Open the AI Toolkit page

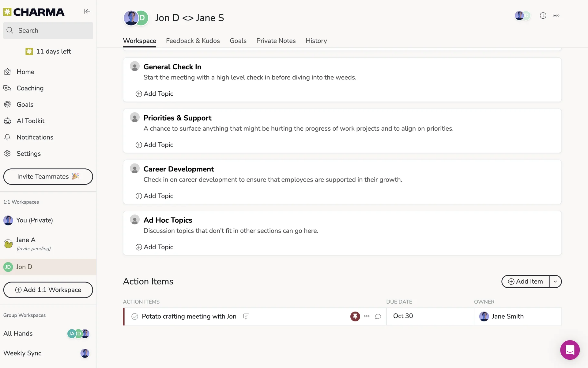(31, 121)
